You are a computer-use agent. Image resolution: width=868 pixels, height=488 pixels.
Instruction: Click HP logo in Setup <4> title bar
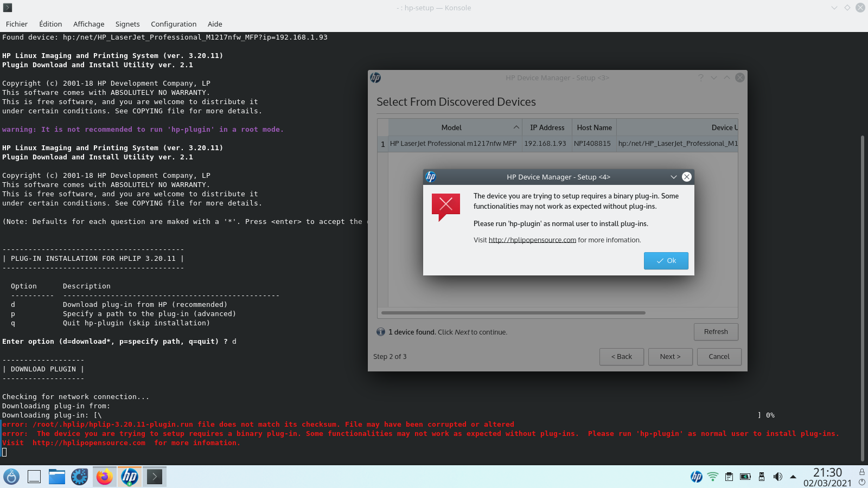(x=431, y=177)
